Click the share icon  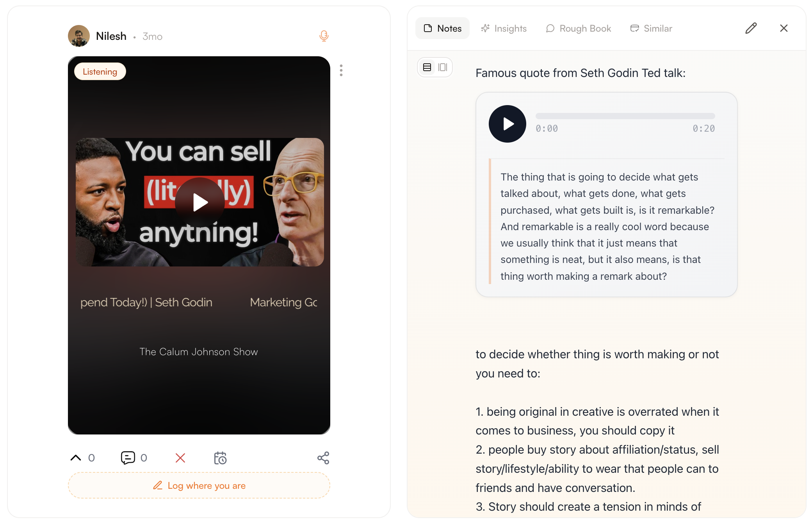click(x=323, y=458)
